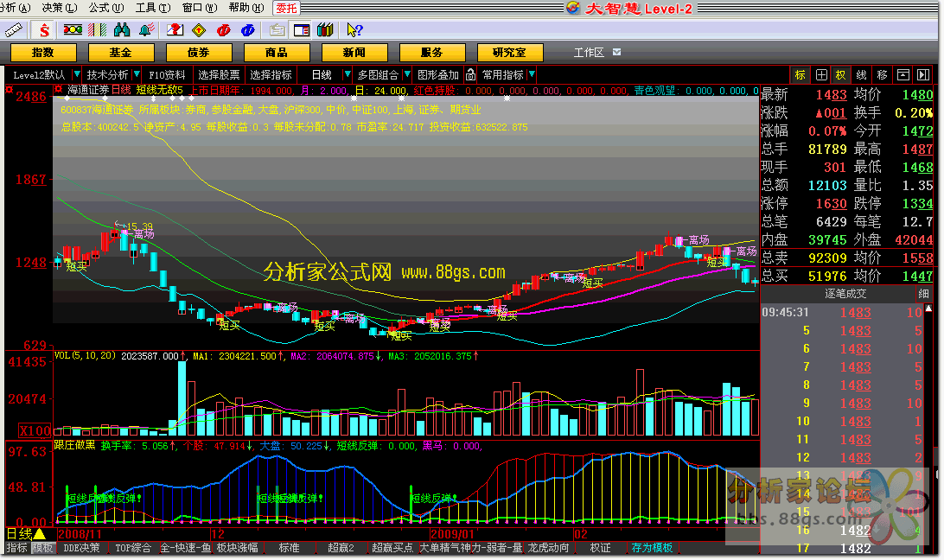Click the context help cursor icon
The image size is (944, 560).
354,29
